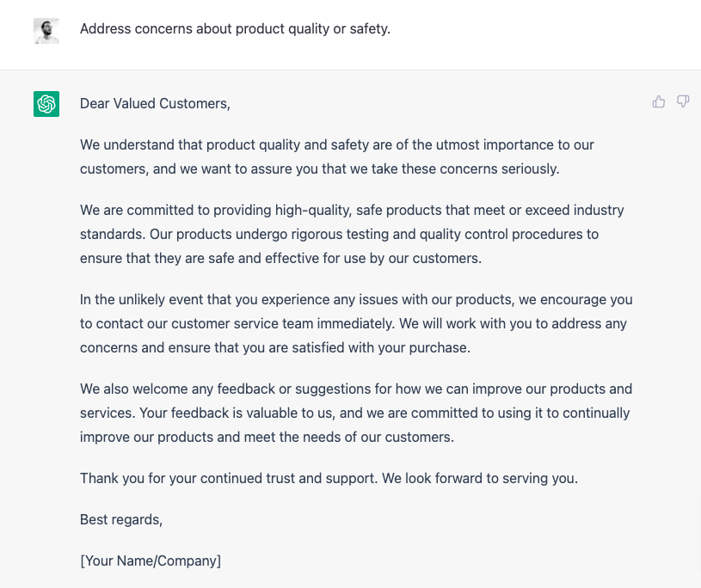Click the user profile photo avatar
The height and width of the screenshot is (588, 701).
(x=46, y=31)
